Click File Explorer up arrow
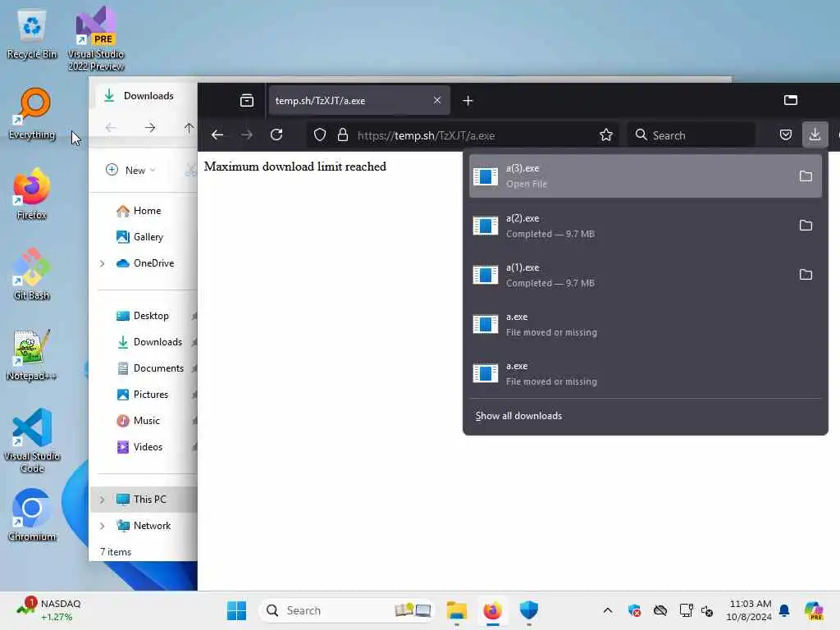 [189, 127]
